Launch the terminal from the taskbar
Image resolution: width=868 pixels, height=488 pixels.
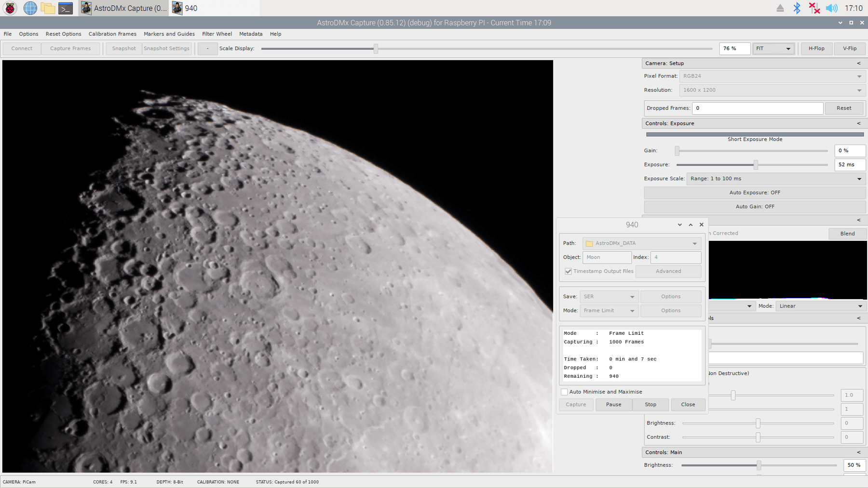pos(66,8)
